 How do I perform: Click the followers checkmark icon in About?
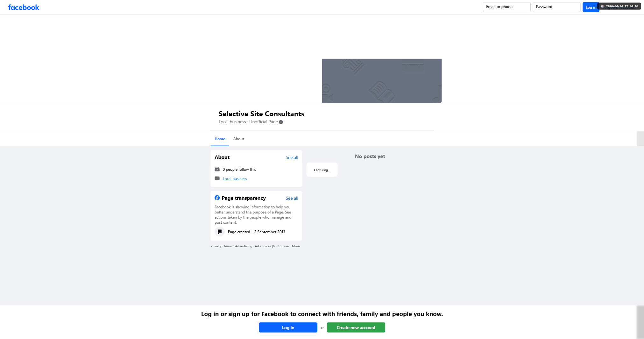(217, 169)
